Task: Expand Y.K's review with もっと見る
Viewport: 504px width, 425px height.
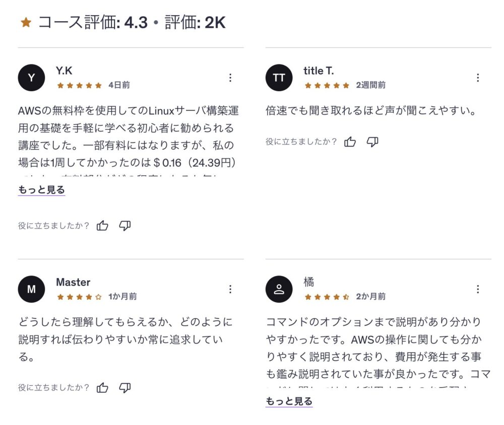Action: (41, 190)
